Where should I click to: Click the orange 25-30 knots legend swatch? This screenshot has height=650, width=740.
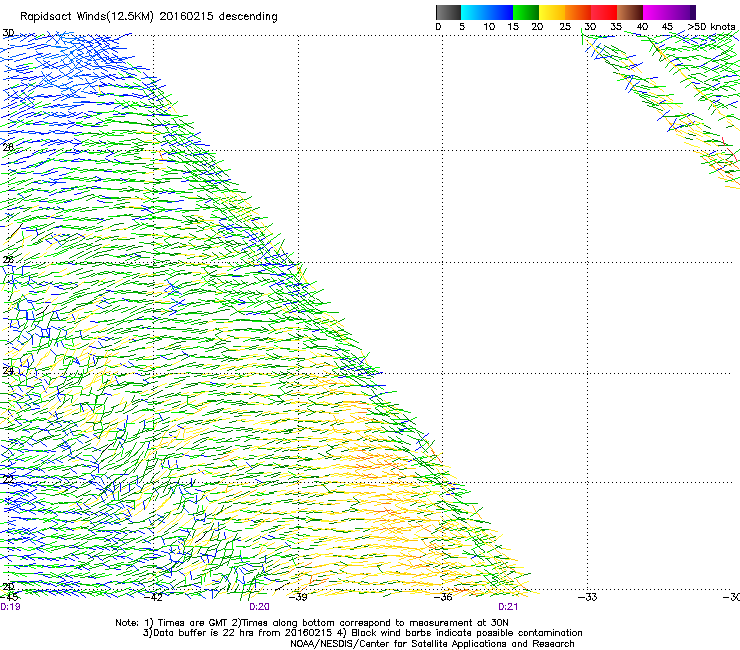[578, 12]
